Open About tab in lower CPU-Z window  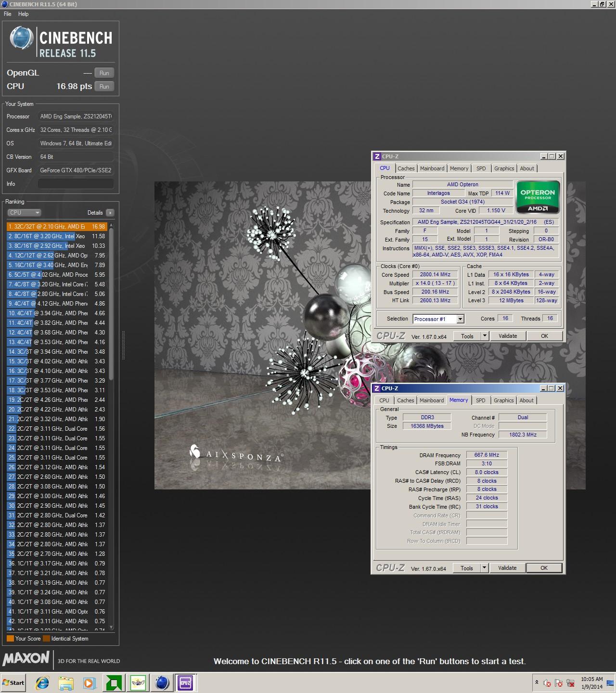pos(526,400)
